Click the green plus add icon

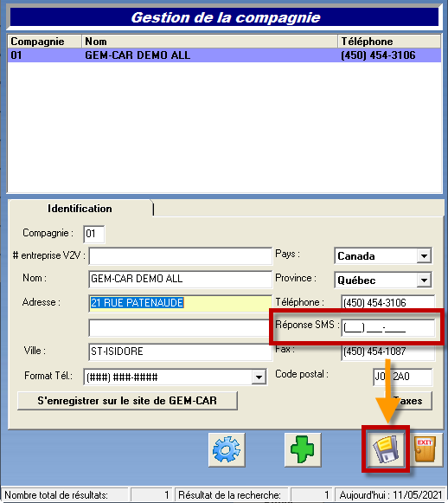(x=303, y=449)
